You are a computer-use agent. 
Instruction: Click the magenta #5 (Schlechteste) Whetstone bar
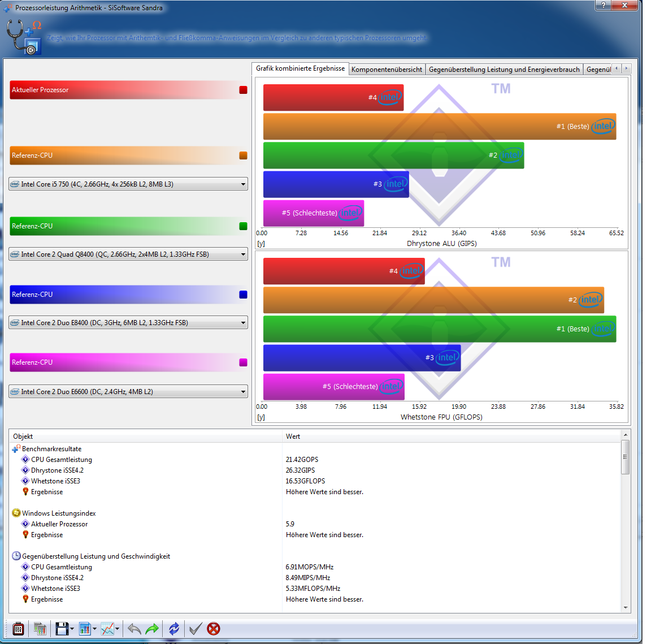[334, 387]
